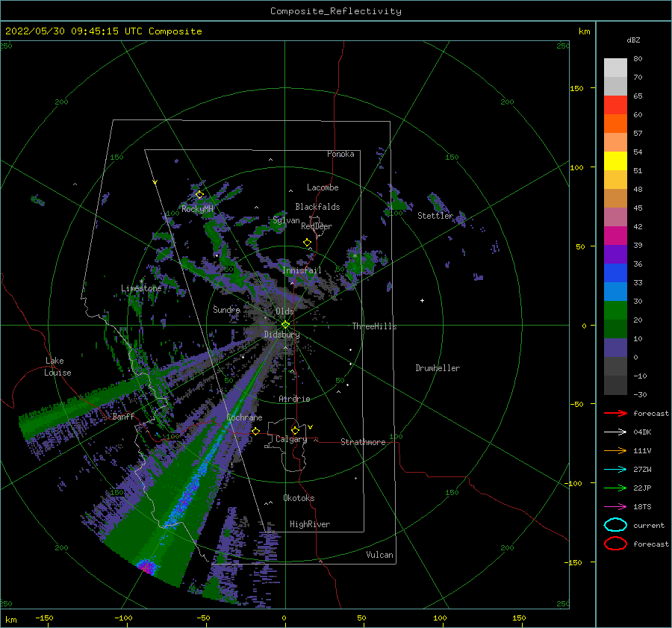Click the Sylvan label

tap(286, 221)
